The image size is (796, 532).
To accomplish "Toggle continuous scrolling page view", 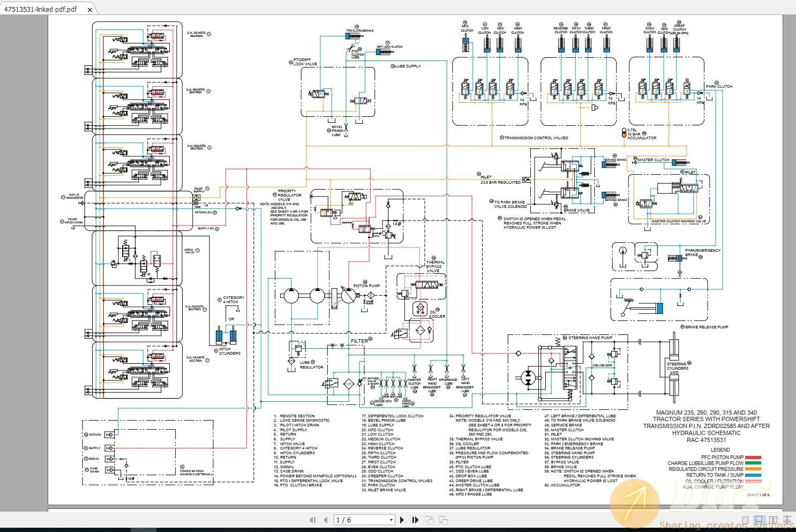I will (759, 520).
